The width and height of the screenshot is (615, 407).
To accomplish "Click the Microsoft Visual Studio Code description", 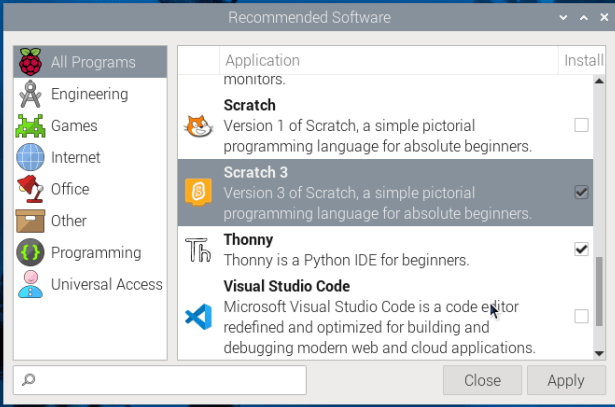I will click(x=379, y=327).
